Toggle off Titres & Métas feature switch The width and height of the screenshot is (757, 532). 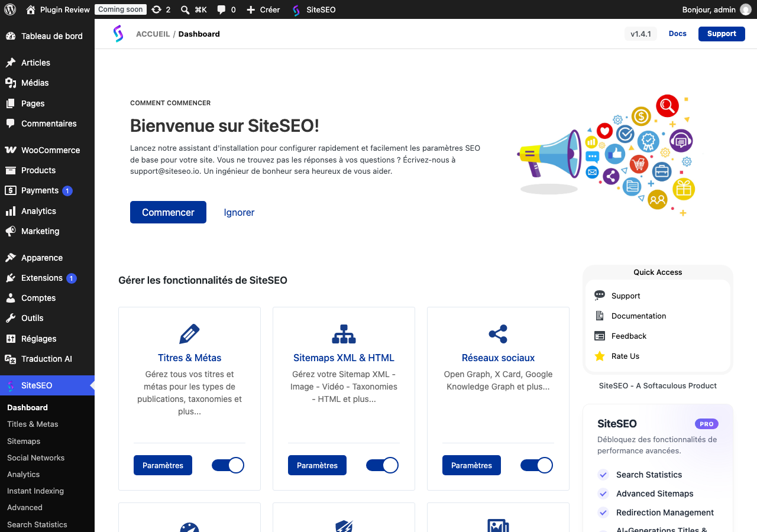tap(228, 465)
